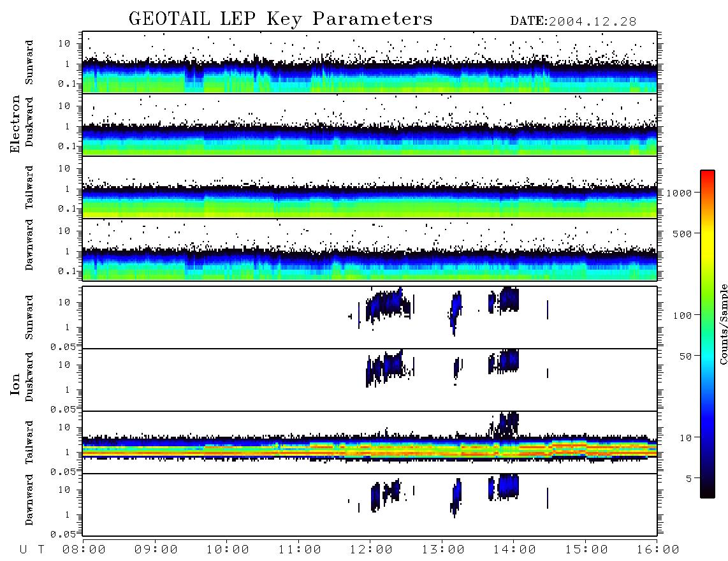
Task: Click the "Electron" group label
Action: click(15, 124)
